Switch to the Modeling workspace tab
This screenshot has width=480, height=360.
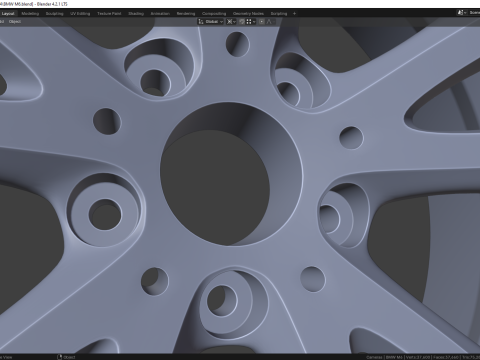(x=30, y=14)
